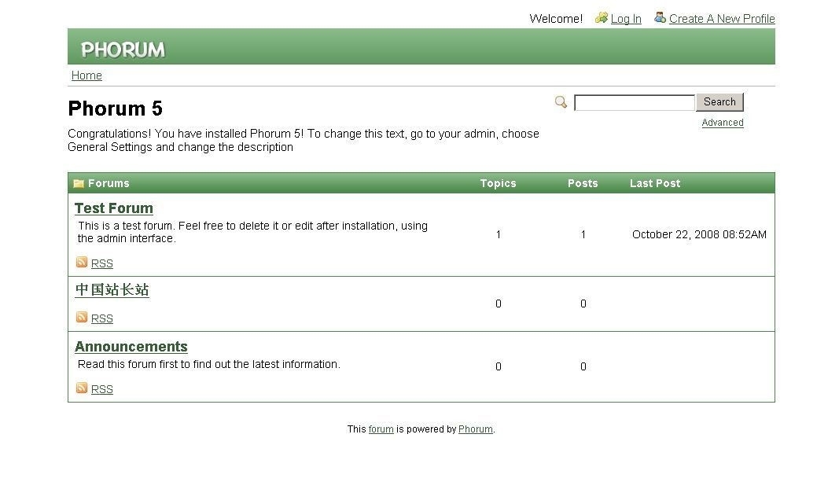
Task: Click Announcements' Posts count of 0
Action: pyautogui.click(x=583, y=366)
